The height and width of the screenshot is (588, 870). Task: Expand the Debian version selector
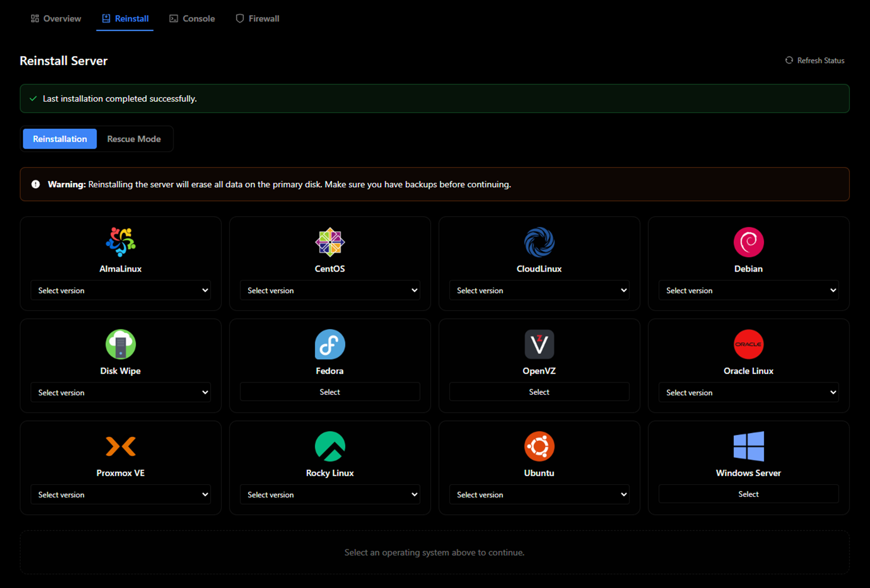(x=748, y=290)
